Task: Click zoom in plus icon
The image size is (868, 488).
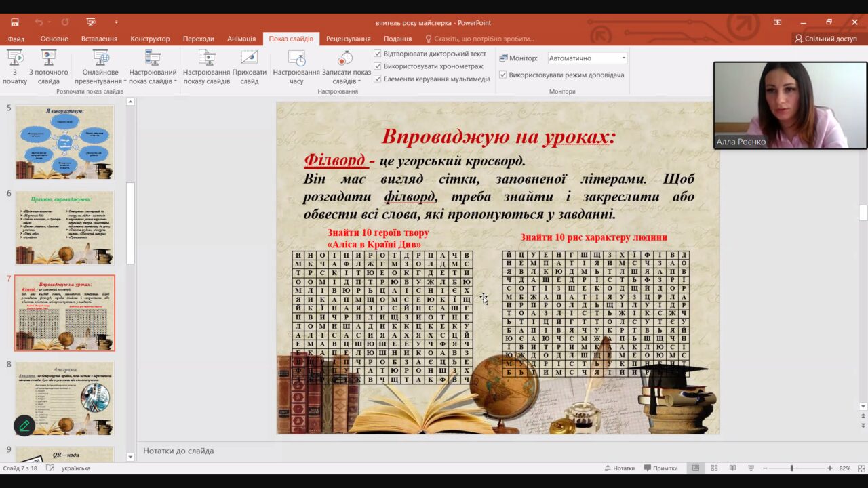Action: [x=830, y=468]
